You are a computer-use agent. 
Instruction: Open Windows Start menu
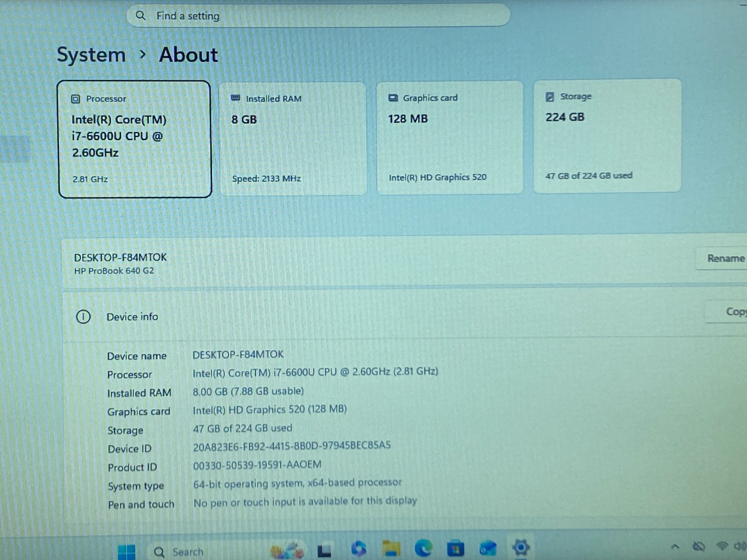(127, 552)
